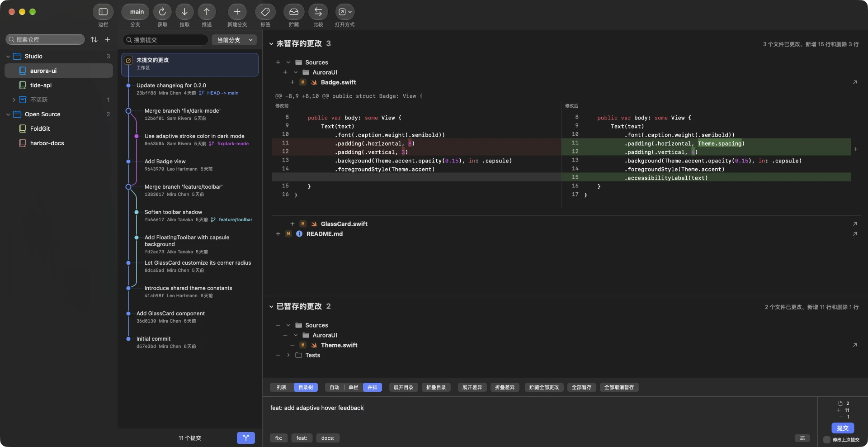868x447 pixels.
Task: Click the 提交 commit button
Action: (843, 428)
